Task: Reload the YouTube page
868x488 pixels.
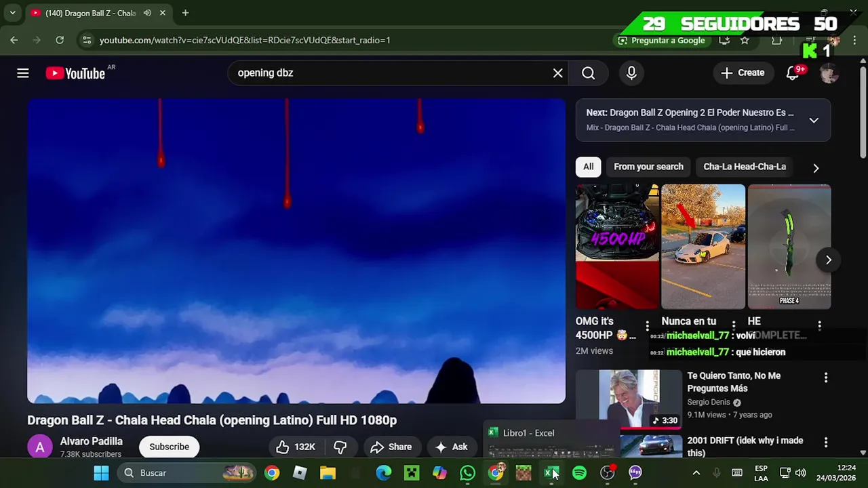Action: tap(60, 40)
